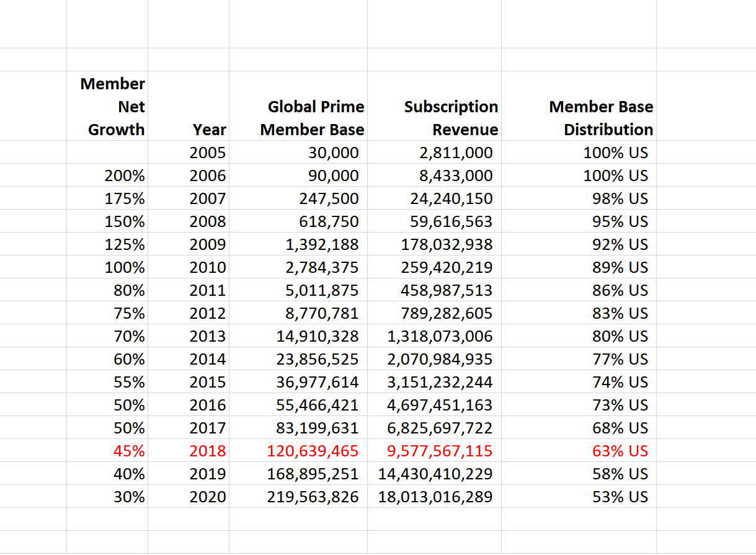756x555 pixels.
Task: Click the red growth cell showing 45%
Action: coord(107,451)
